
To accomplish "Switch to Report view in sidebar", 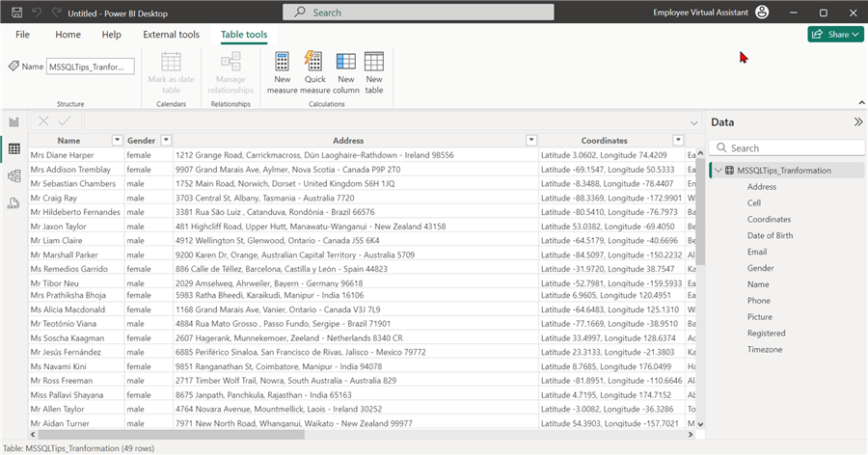I will [x=14, y=122].
